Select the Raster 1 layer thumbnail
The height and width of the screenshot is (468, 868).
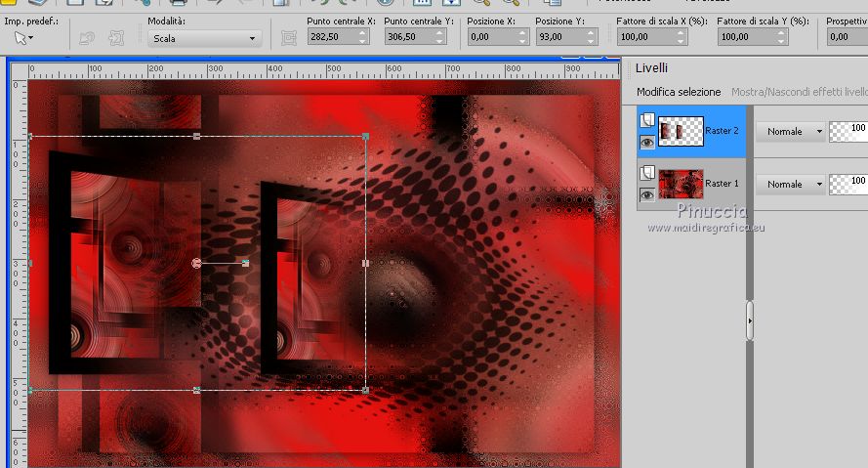click(681, 184)
